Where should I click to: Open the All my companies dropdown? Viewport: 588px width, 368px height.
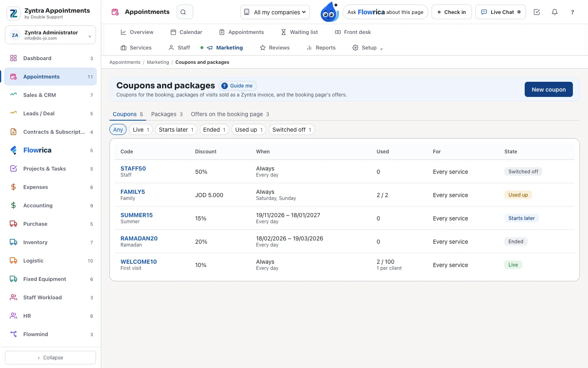pos(275,12)
